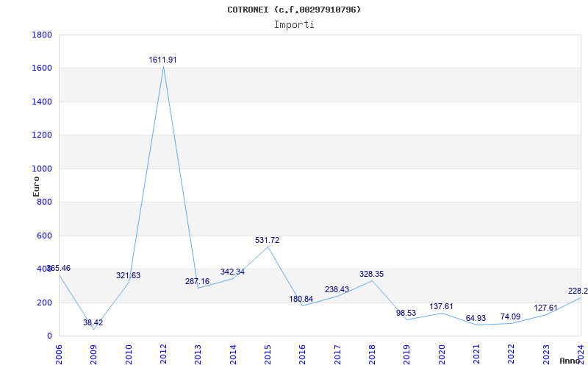Click the 98.53 data label
Viewport: 588px width, 368px height.
(x=406, y=314)
